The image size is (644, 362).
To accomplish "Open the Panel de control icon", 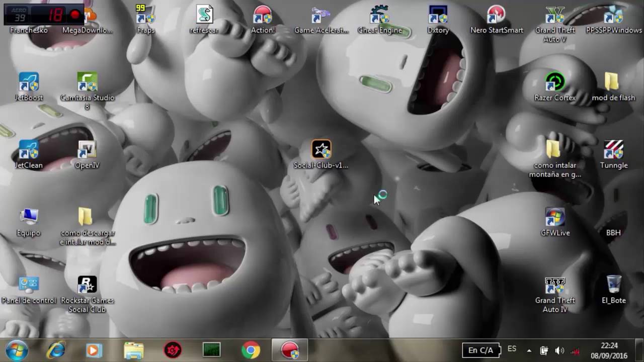I will 29,290.
